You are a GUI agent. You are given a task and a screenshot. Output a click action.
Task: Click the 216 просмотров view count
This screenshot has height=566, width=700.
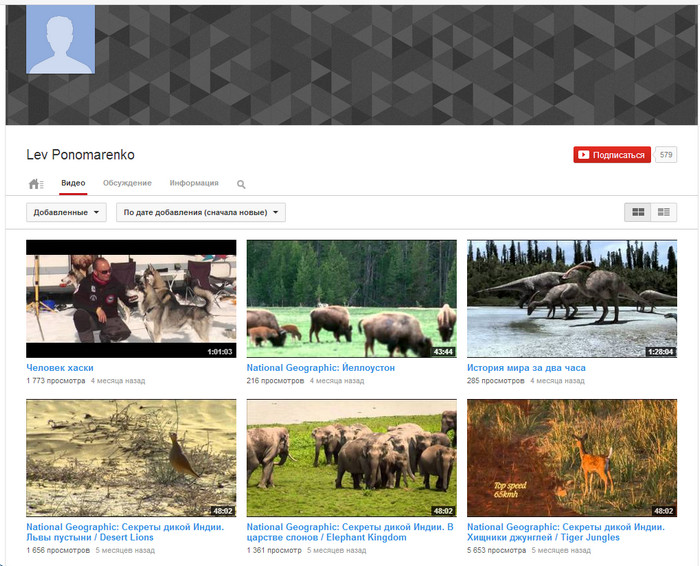[275, 381]
